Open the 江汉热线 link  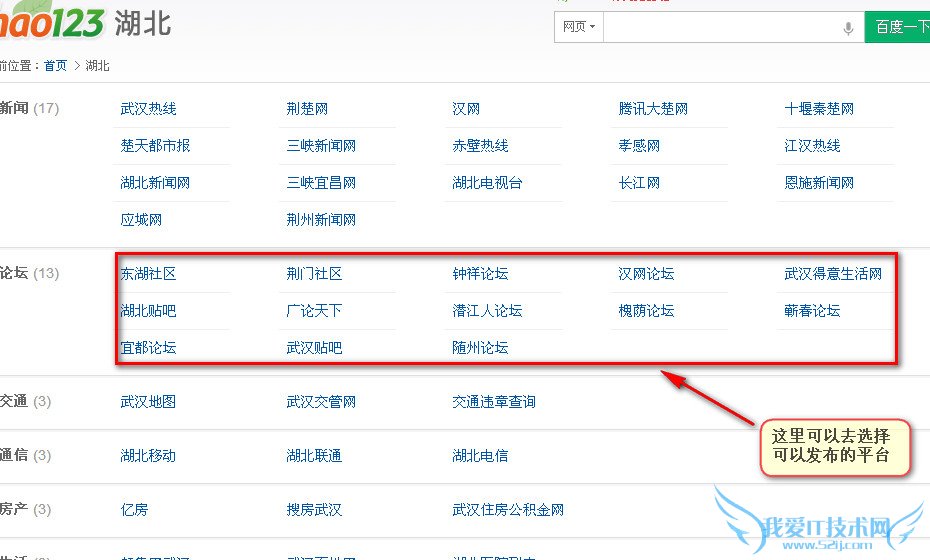tap(813, 146)
